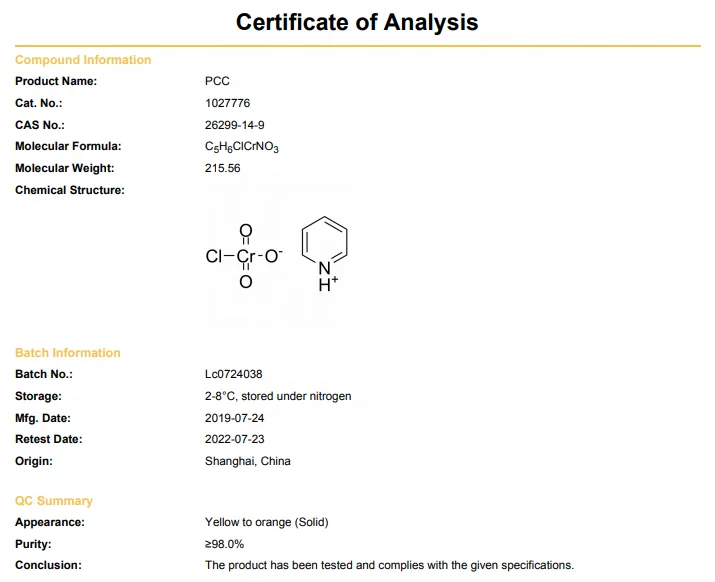The image size is (715, 582).
Task: Select manufacturing date 2019-07-24
Action: (x=235, y=418)
